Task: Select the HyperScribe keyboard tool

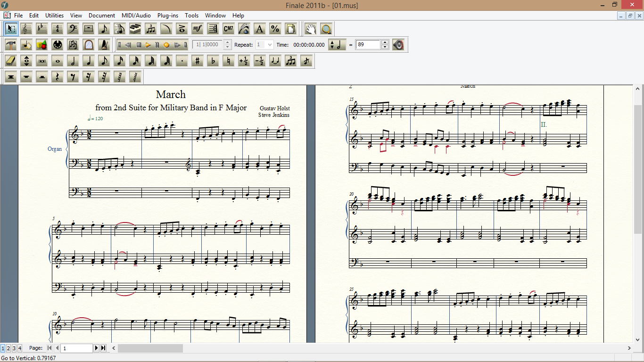Action: point(135,29)
